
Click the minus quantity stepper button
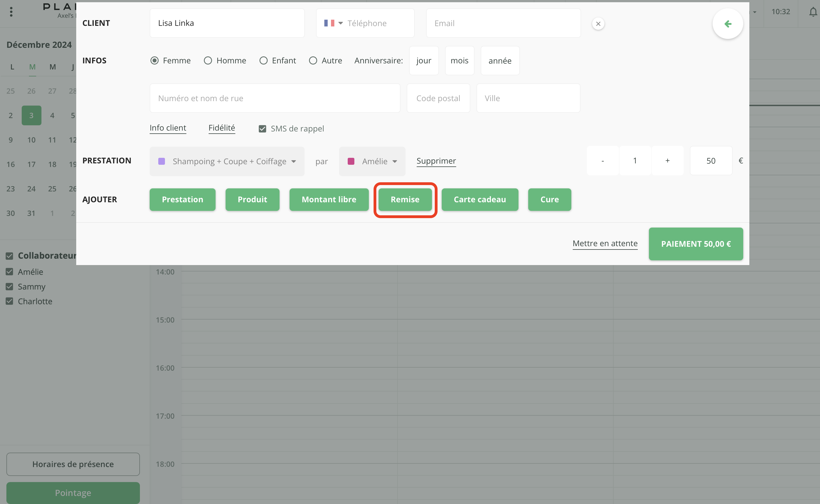(x=602, y=161)
